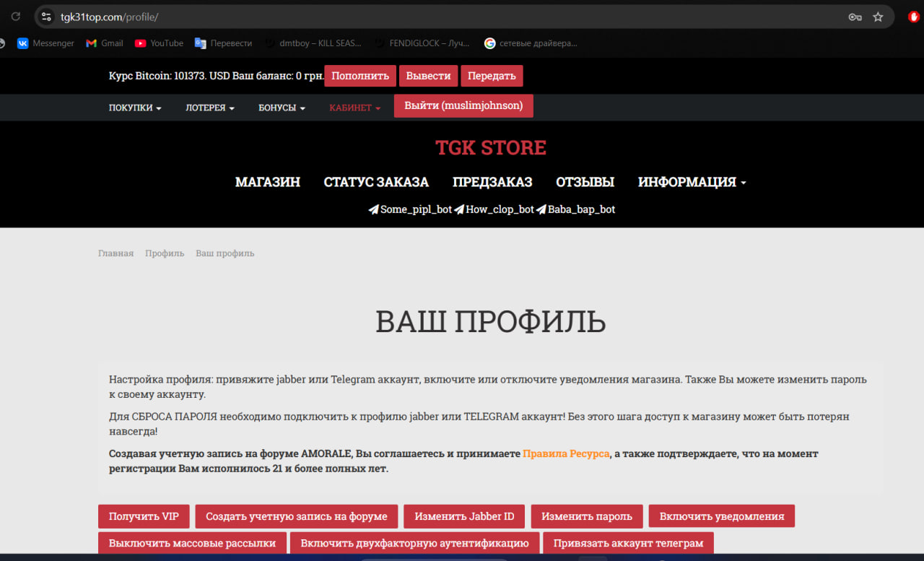Viewport: 924px width, 561px height.
Task: Expand the КАБИНЕТ dropdown menu
Action: pyautogui.click(x=354, y=108)
